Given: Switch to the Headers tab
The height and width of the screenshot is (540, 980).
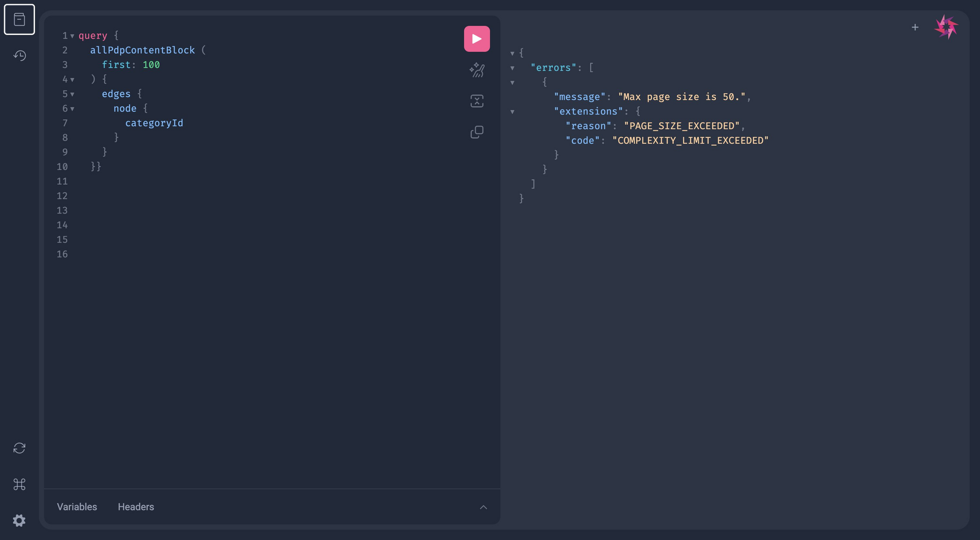Looking at the screenshot, I should (135, 507).
